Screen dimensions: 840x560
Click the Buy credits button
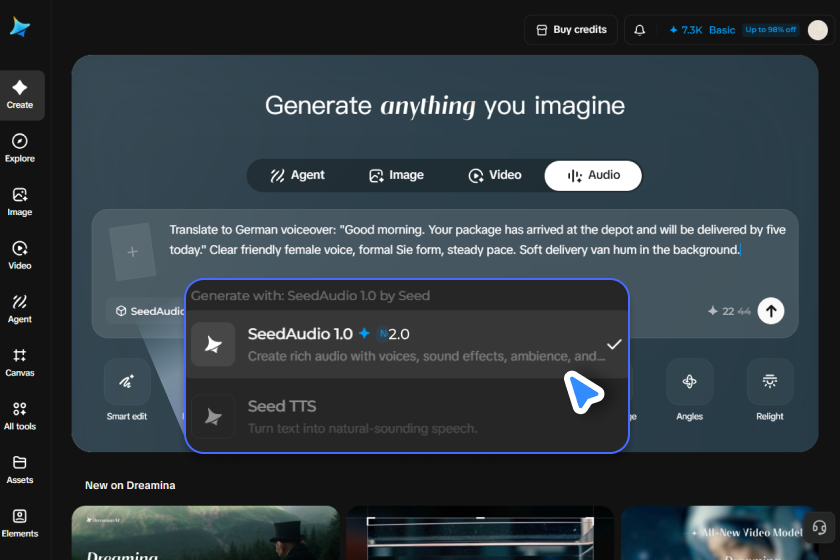pyautogui.click(x=571, y=30)
